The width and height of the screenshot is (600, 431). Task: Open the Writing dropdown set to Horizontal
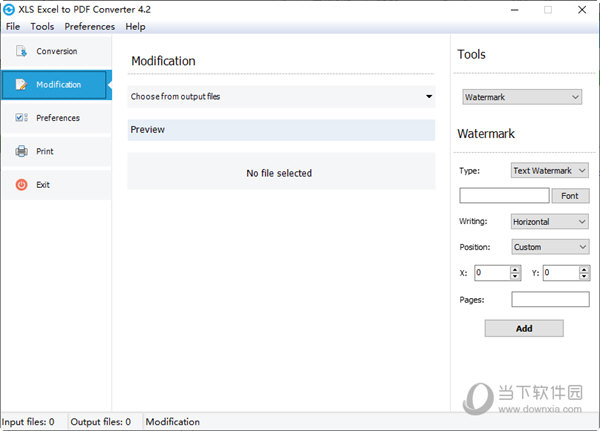click(x=550, y=222)
